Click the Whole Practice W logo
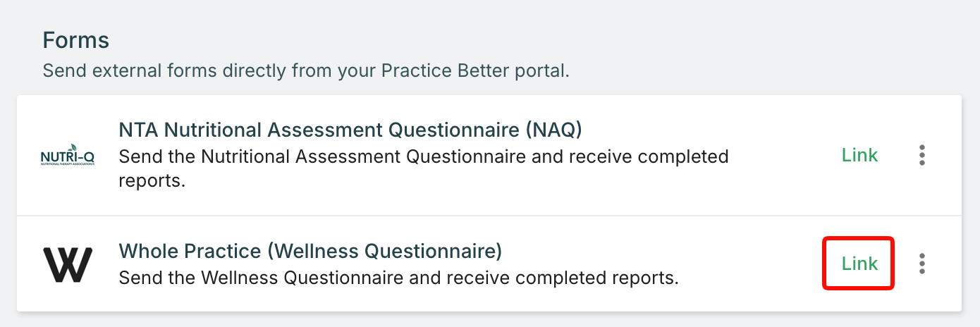 pos(68,264)
